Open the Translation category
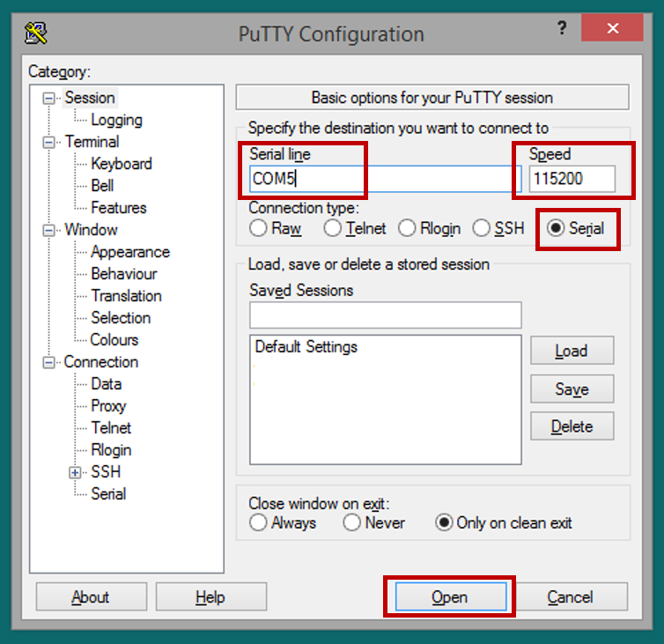This screenshot has height=644, width=664. [x=126, y=296]
